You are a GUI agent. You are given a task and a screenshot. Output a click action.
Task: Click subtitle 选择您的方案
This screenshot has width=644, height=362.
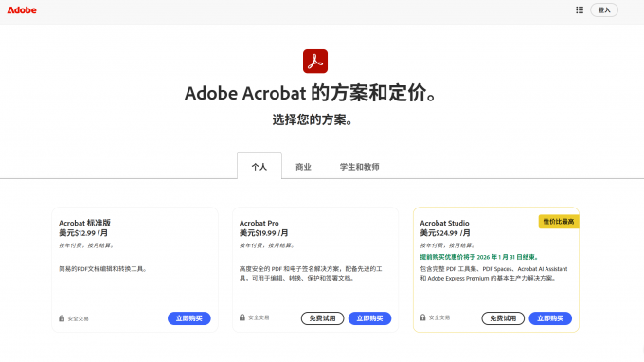click(313, 119)
